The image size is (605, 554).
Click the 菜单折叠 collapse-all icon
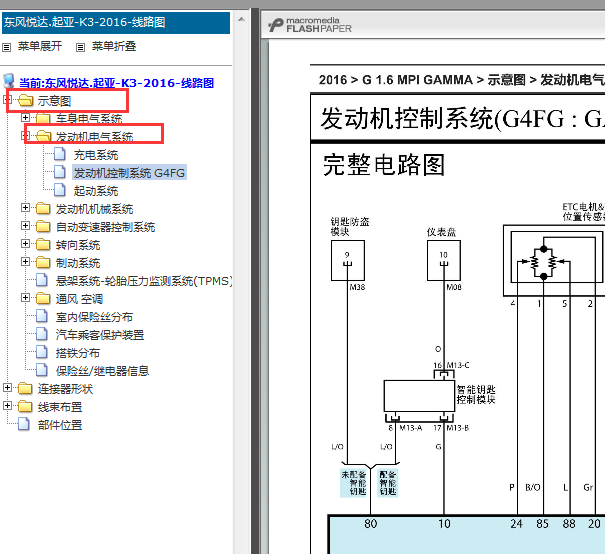click(x=80, y=47)
